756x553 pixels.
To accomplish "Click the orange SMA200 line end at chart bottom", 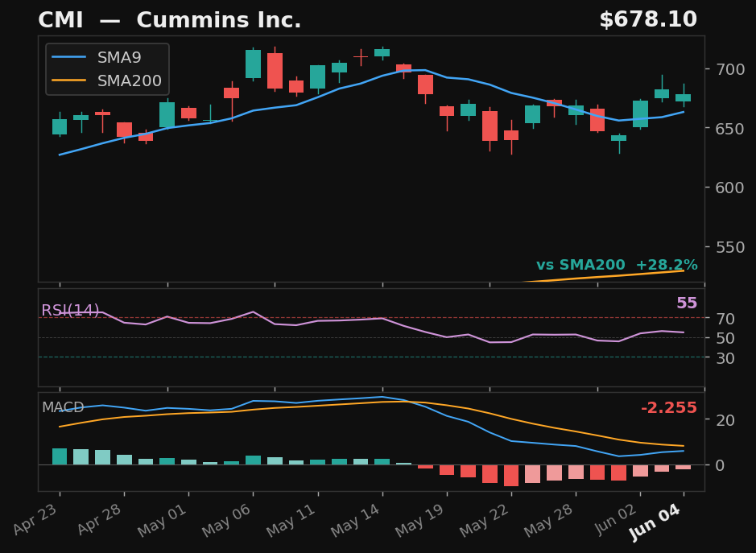I will (684, 271).
